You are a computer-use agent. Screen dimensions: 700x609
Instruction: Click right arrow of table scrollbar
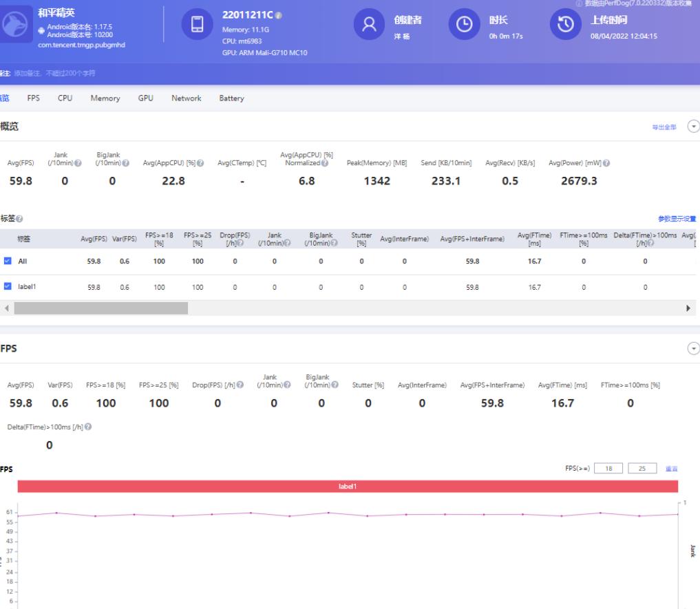[x=688, y=308]
